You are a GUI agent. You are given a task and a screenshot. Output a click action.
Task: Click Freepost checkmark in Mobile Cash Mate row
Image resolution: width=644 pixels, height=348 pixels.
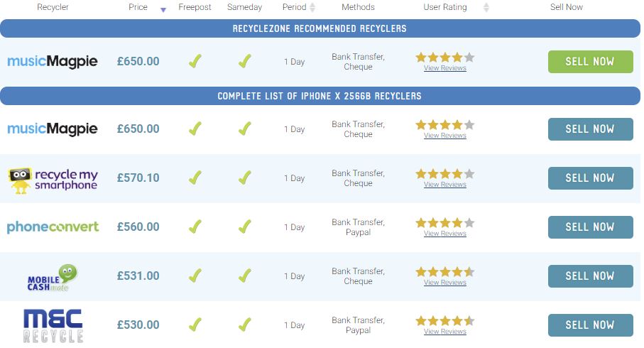[195, 276]
